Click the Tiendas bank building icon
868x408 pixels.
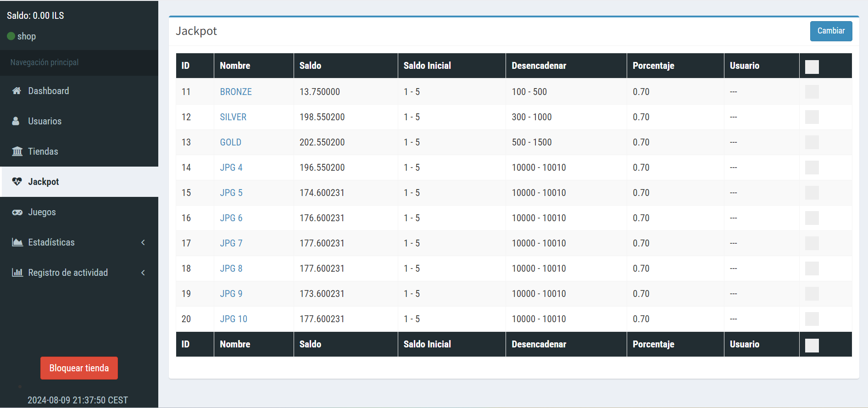click(x=17, y=151)
